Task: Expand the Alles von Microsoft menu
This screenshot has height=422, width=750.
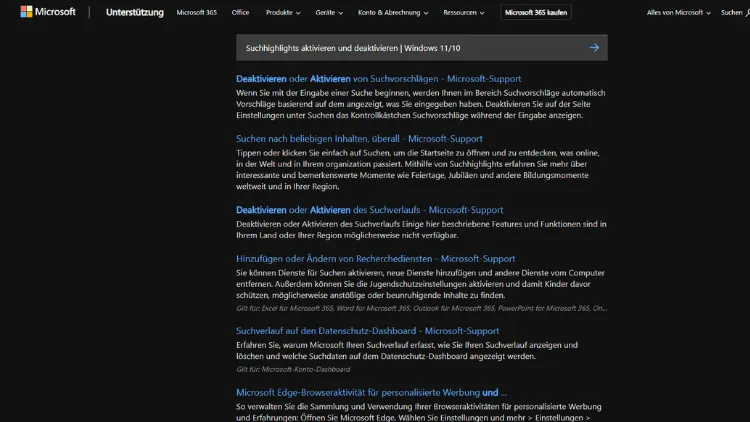Action: tap(678, 12)
